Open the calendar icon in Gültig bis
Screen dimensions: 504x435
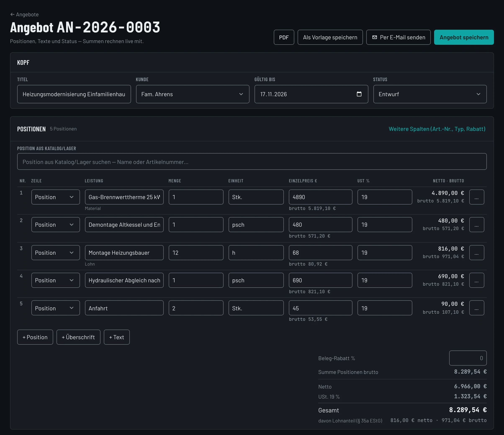click(x=359, y=94)
